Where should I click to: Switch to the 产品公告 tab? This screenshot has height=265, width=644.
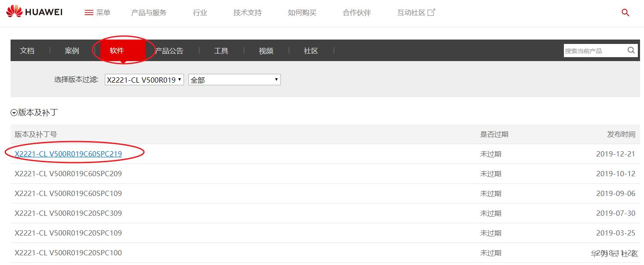point(169,51)
